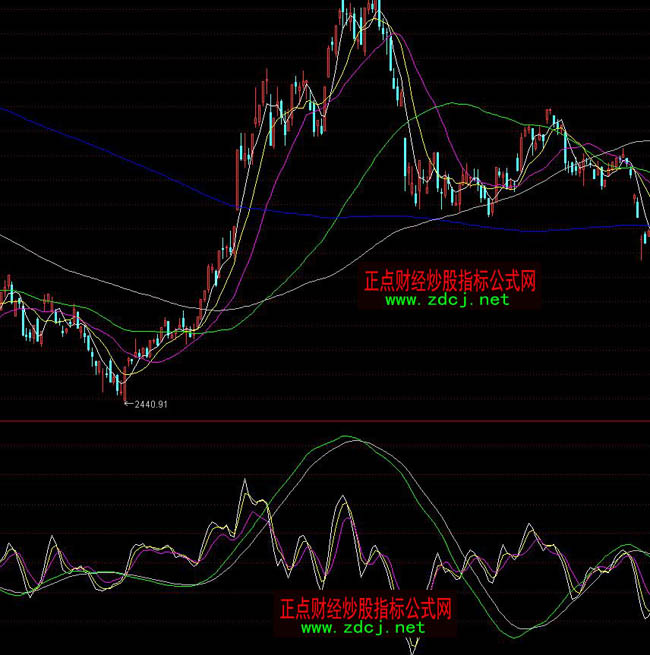Image resolution: width=650 pixels, height=655 pixels.
Task: Click the arrow beside the 2440.91 label
Action: coord(129,402)
